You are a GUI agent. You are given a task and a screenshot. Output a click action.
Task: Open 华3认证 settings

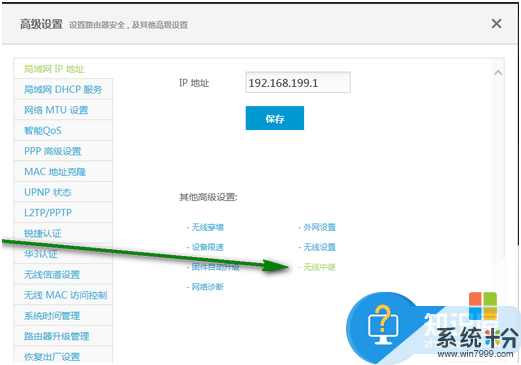63,254
